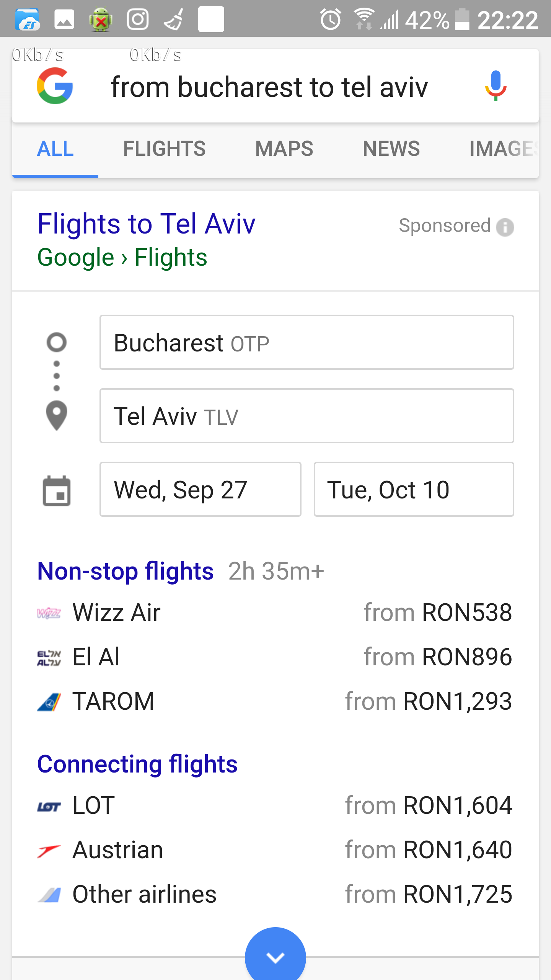Tap the calendar icon beside dates
Screen dimensions: 551x980
tap(57, 490)
